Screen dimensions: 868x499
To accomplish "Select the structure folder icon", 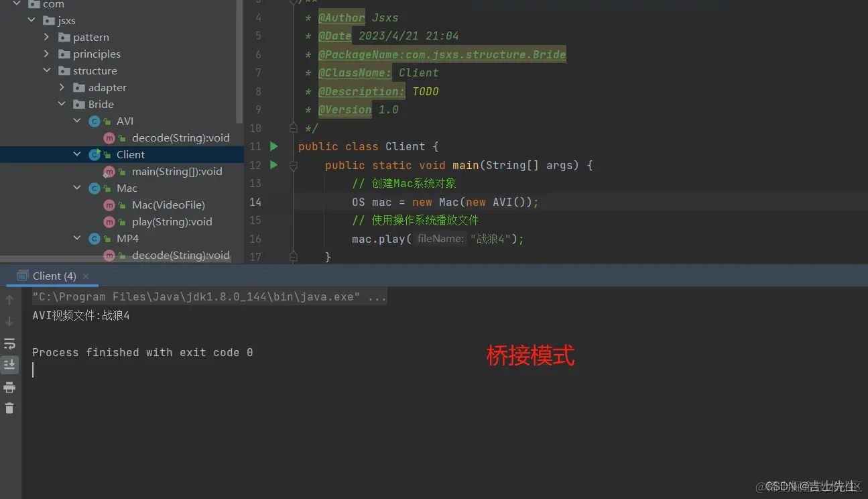I will [64, 70].
